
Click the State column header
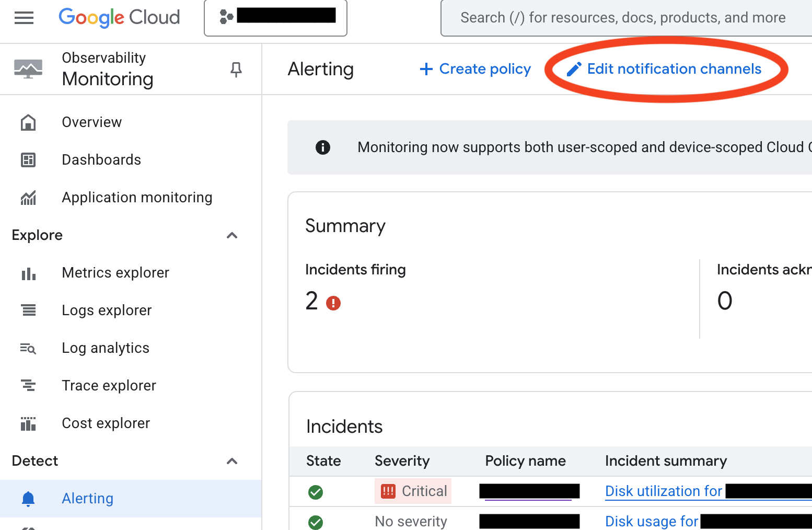point(323,461)
